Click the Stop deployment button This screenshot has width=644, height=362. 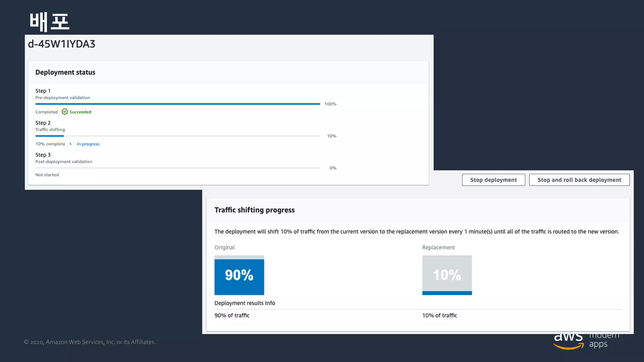(493, 180)
